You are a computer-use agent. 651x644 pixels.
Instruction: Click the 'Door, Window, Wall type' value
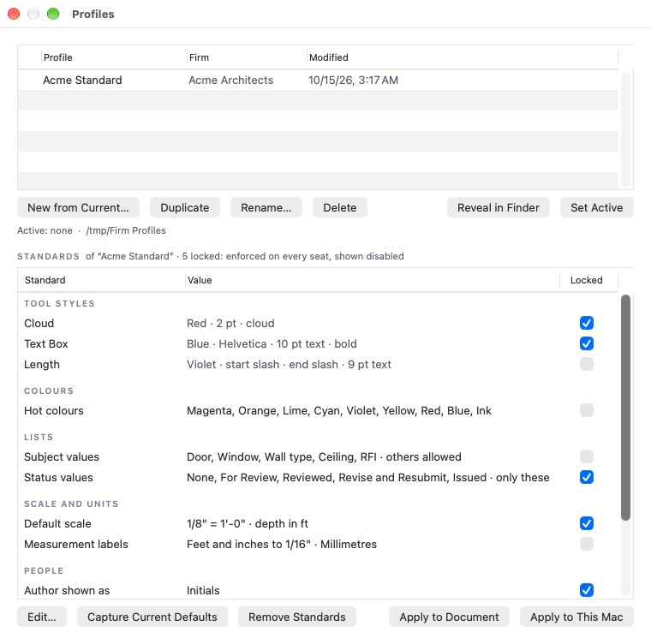pyautogui.click(x=324, y=456)
